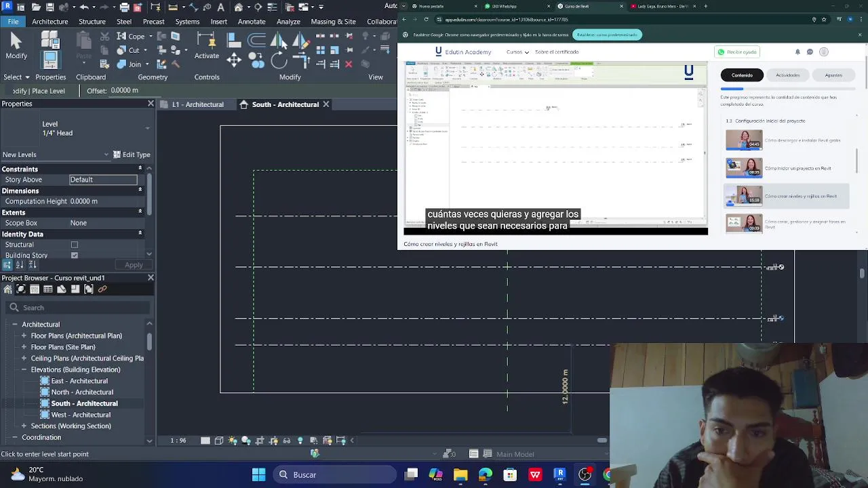Click the Save icon in quick access toolbar

point(52,7)
